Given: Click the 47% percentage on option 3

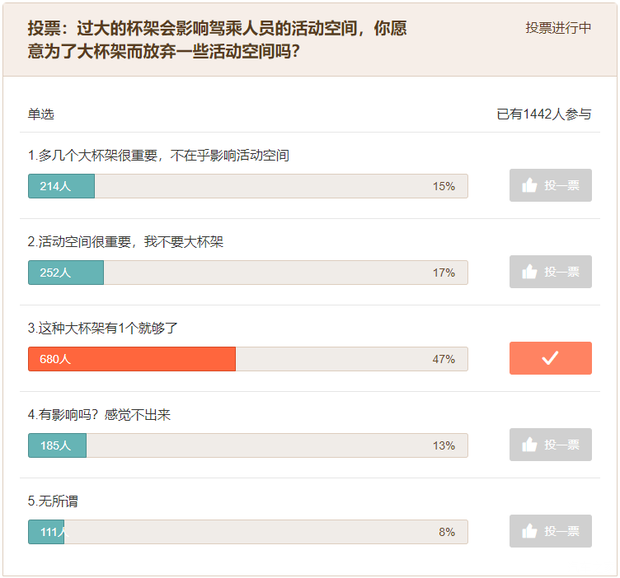Looking at the screenshot, I should (444, 359).
